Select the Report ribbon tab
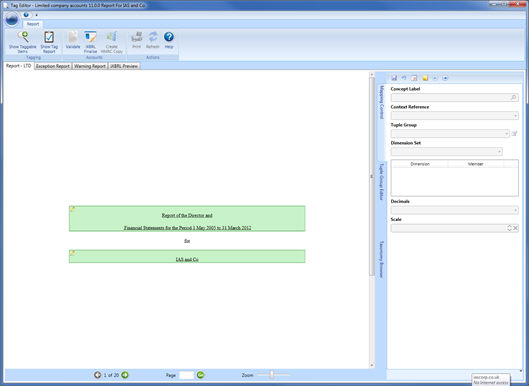The width and height of the screenshot is (529, 386). point(33,24)
